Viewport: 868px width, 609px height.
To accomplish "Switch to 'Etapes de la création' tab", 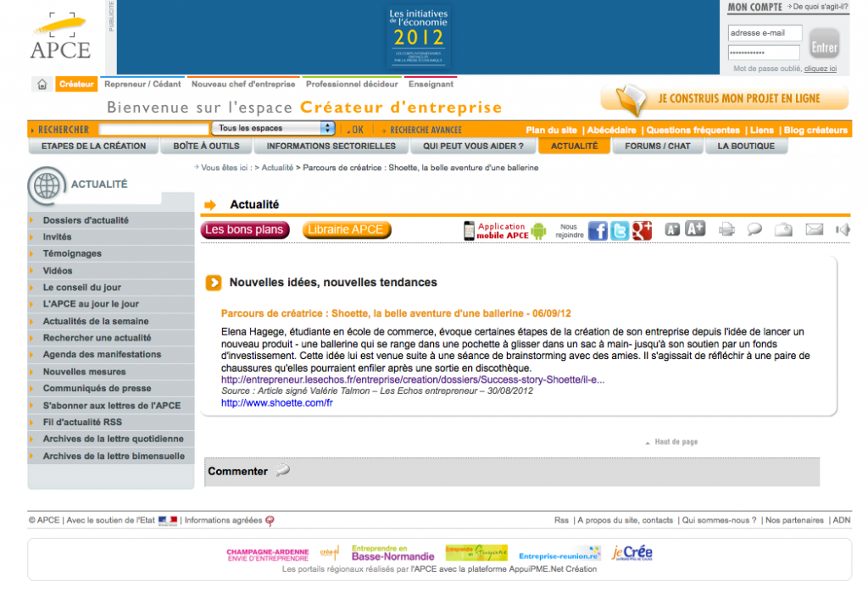I will click(x=94, y=146).
